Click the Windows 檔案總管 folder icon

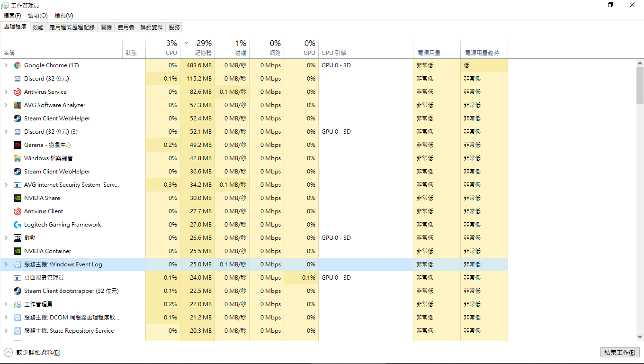[x=18, y=158]
